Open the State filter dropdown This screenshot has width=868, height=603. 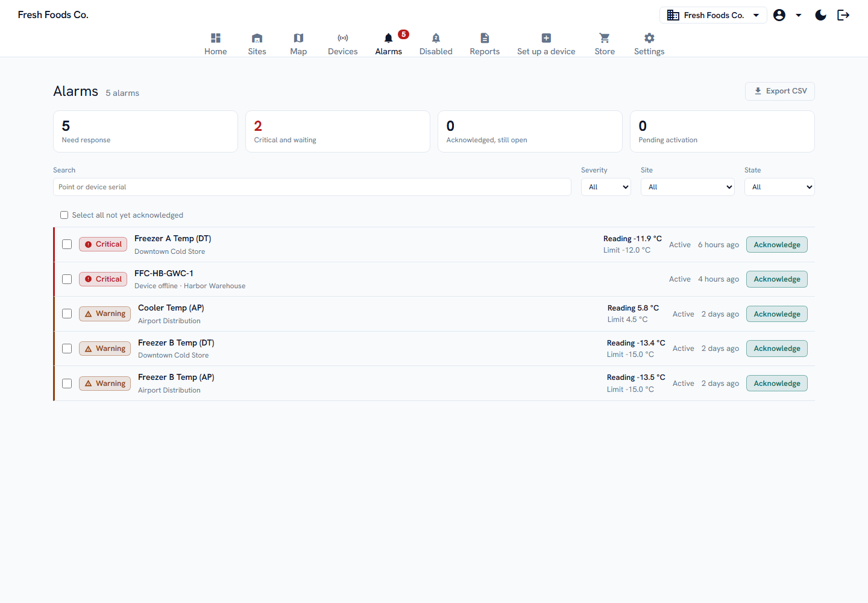point(779,187)
